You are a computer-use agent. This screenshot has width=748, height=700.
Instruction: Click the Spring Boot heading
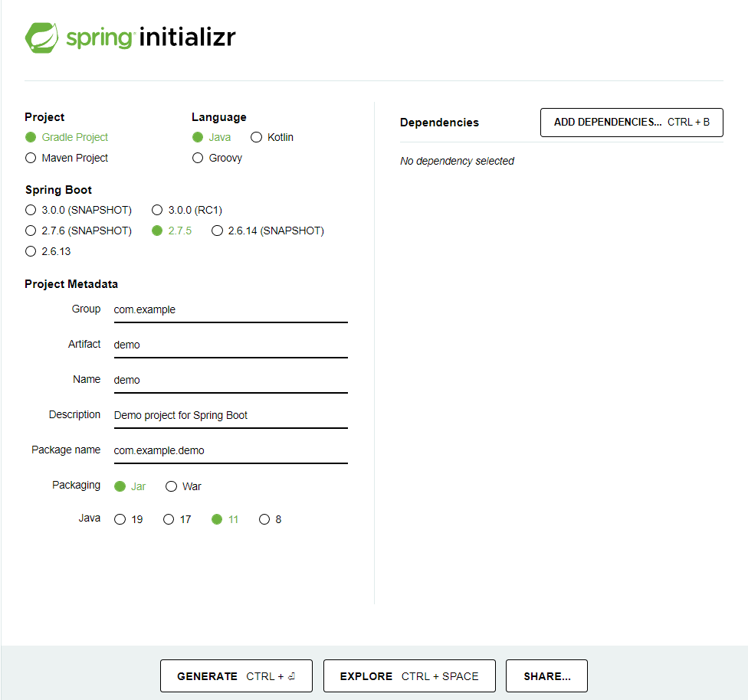(58, 190)
